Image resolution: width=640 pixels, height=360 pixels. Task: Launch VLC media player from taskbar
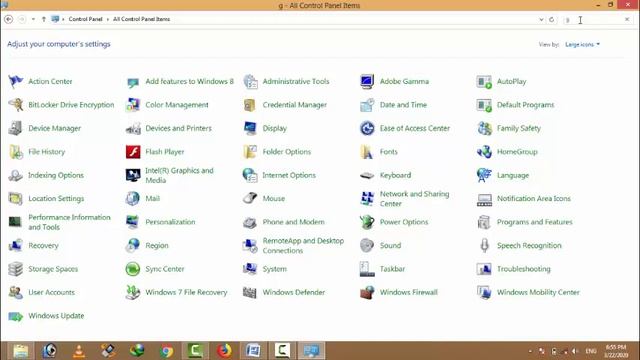(x=79, y=351)
